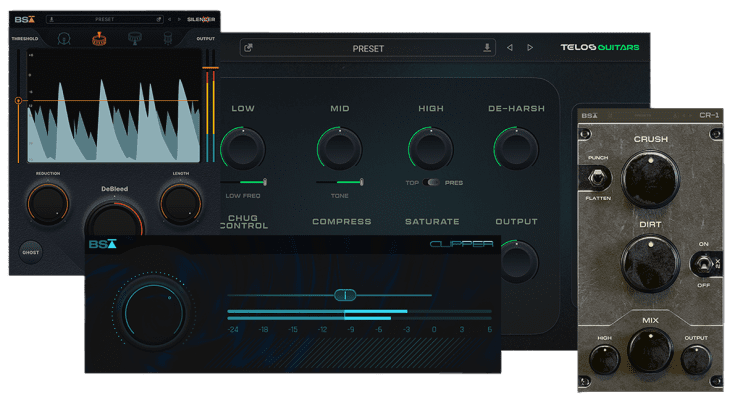Toggle the TOP/PRES switch under High
Image resolution: width=735 pixels, height=400 pixels.
click(431, 182)
